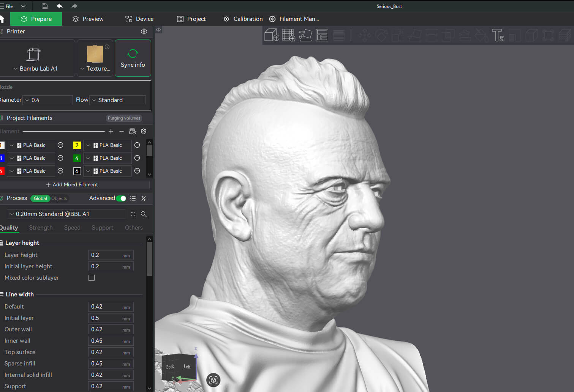Open the Flow Standard dropdown
Image resolution: width=574 pixels, height=392 pixels.
[117, 100]
